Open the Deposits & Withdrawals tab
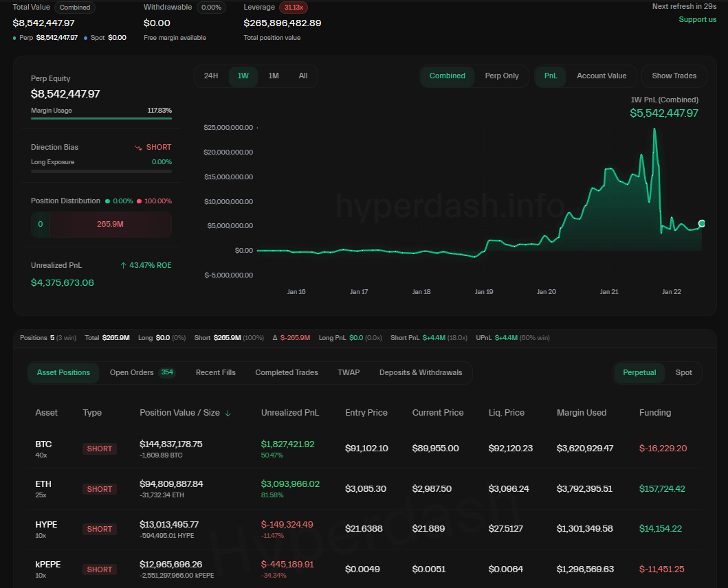This screenshot has height=588, width=728. pos(421,373)
